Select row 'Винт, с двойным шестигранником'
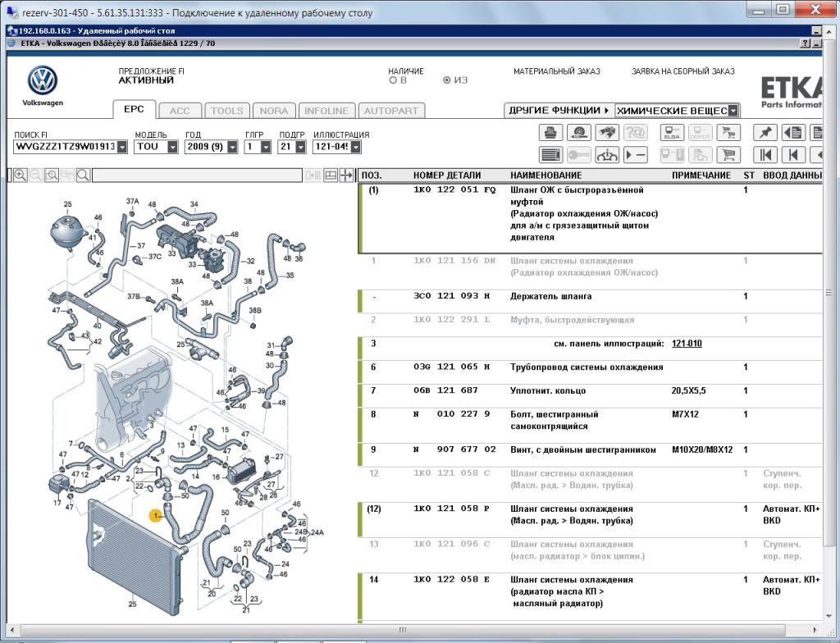This screenshot has width=840, height=643. (591, 455)
